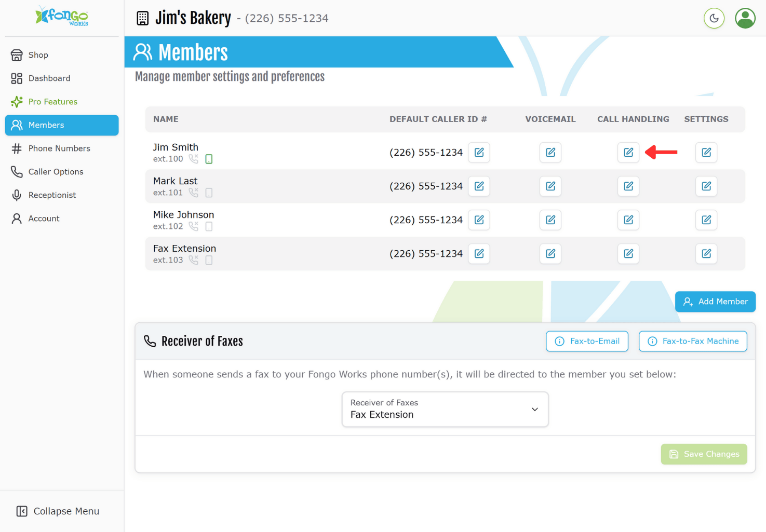Open the Receiver of Faxes dropdown
766x532 pixels.
coord(445,409)
